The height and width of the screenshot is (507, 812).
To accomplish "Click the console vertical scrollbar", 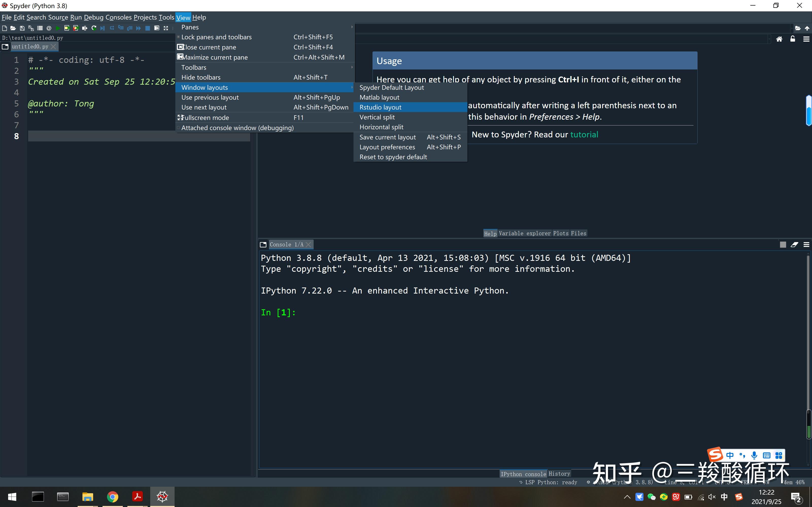I will tap(808, 335).
